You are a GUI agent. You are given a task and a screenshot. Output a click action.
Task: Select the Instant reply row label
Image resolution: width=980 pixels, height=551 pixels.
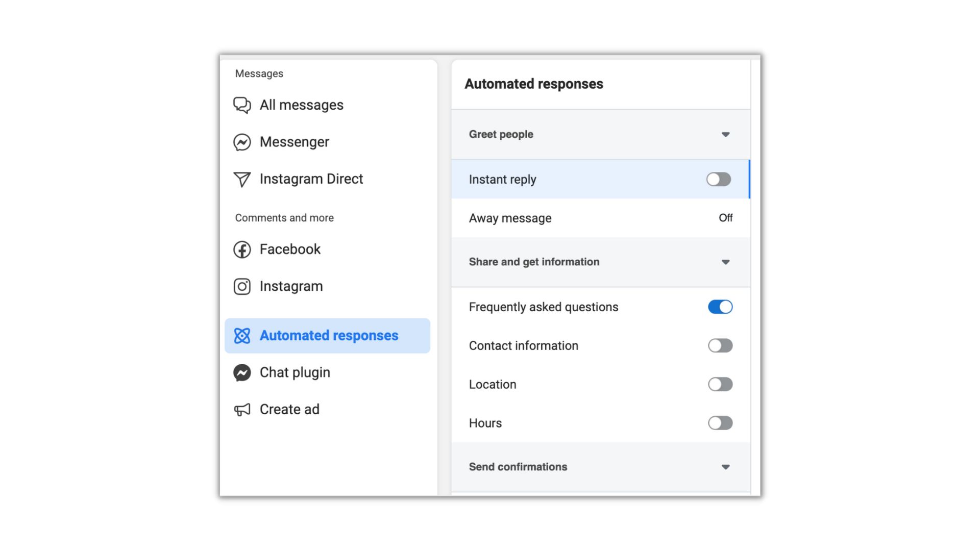point(502,180)
